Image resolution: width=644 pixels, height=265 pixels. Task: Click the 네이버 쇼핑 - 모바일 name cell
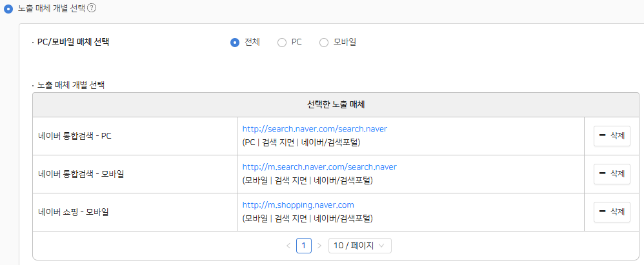74,211
